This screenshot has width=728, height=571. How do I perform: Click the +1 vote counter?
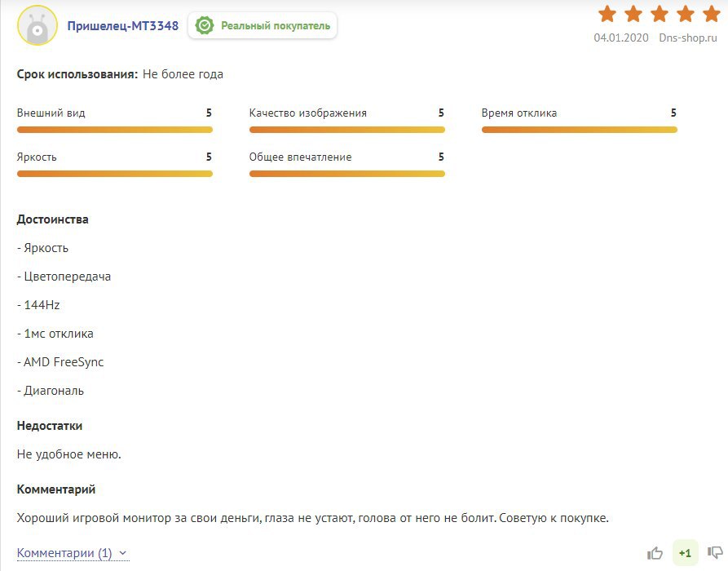point(685,553)
